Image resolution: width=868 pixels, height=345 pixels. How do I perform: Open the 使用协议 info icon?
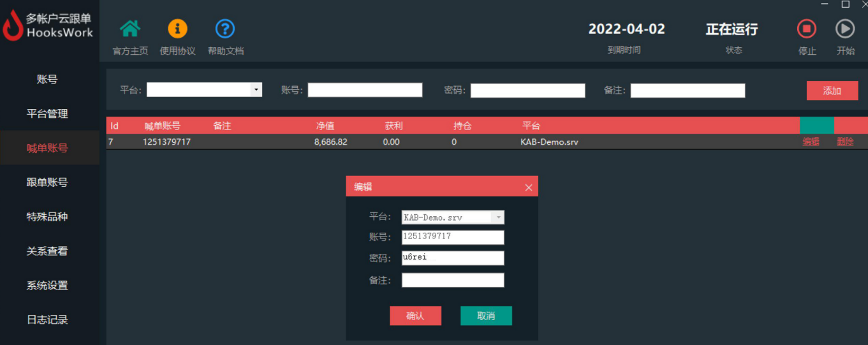point(177,29)
